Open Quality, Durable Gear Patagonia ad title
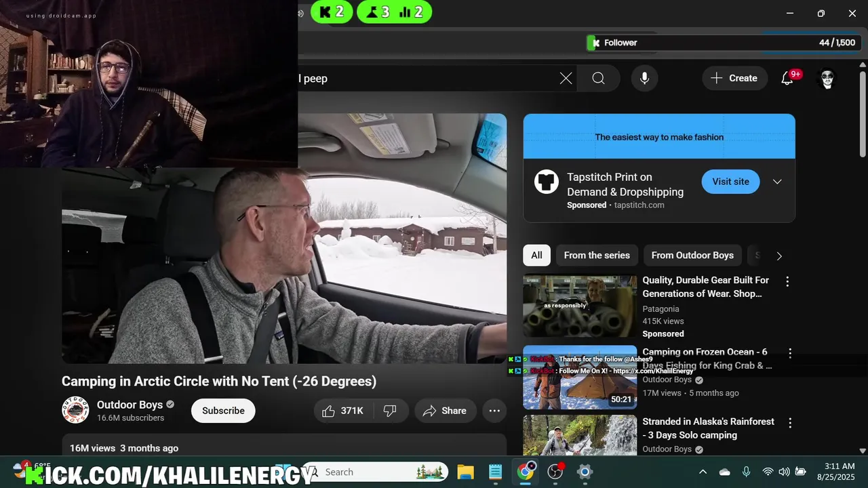Screen dimensions: 868x488 pos(706,287)
